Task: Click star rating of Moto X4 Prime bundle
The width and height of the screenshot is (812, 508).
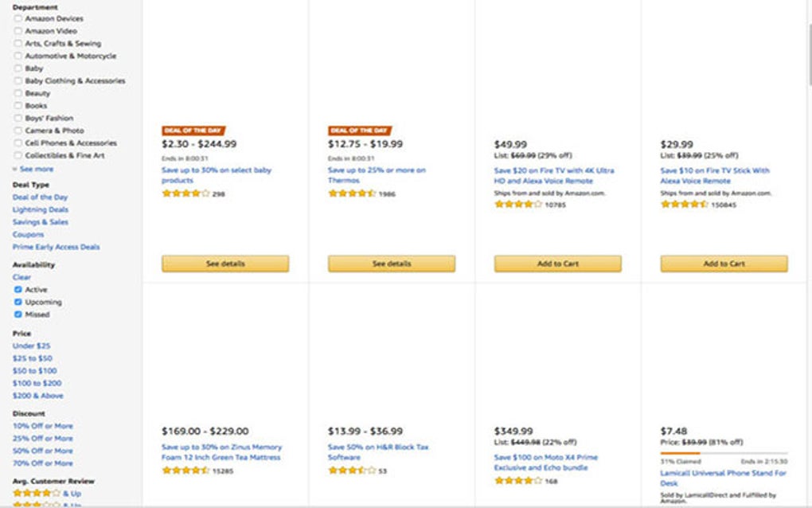Action: (518, 481)
